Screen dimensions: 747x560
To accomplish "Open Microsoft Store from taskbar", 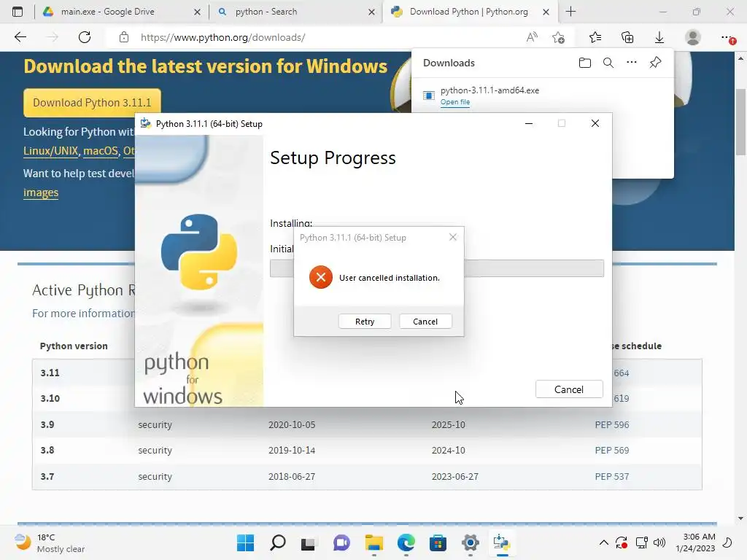I will [x=438, y=542].
